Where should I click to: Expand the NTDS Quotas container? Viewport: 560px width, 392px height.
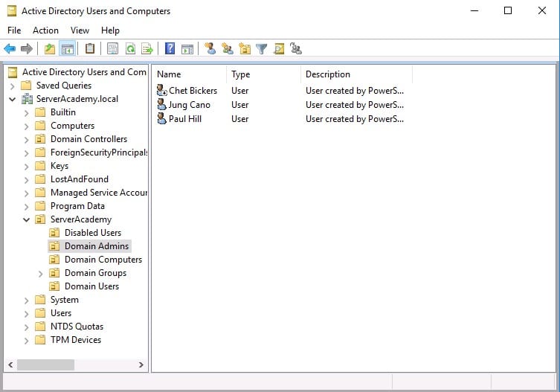coord(26,327)
